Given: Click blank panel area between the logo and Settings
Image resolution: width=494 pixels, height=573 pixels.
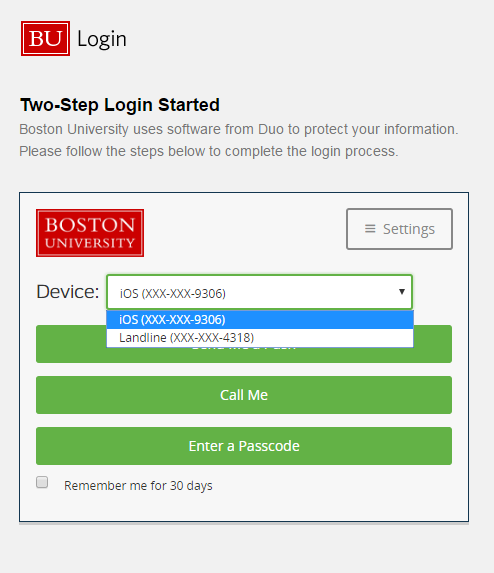Looking at the screenshot, I should point(245,233).
